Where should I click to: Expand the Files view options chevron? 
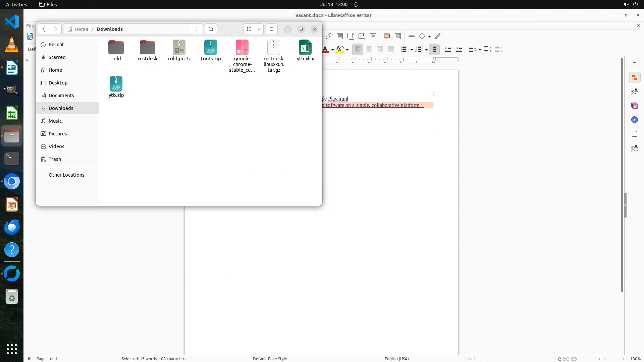tap(259, 29)
